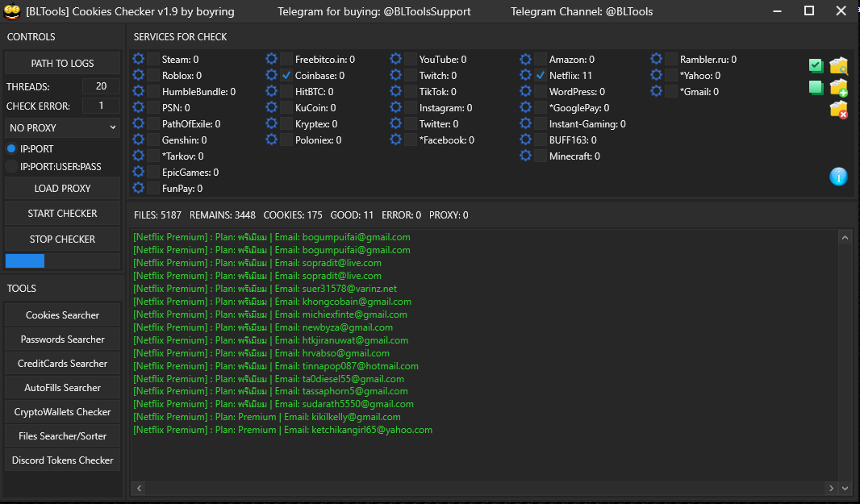The height and width of the screenshot is (504, 860).
Task: Uncheck the Coinbase checkbox
Action: coord(286,75)
